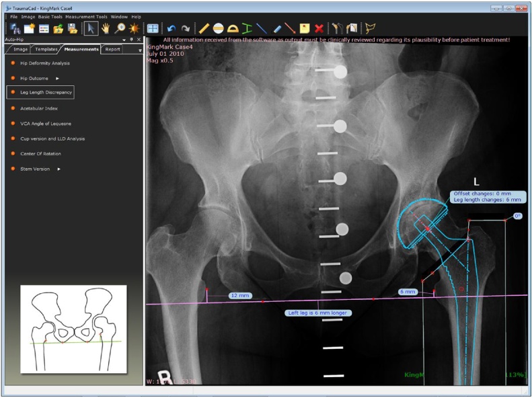Select the magnifier zoom tool
Image resolution: width=532 pixels, height=398 pixels.
point(120,29)
